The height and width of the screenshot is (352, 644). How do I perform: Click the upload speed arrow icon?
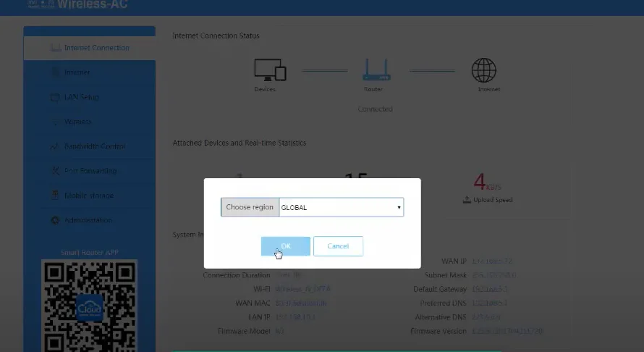click(x=467, y=199)
